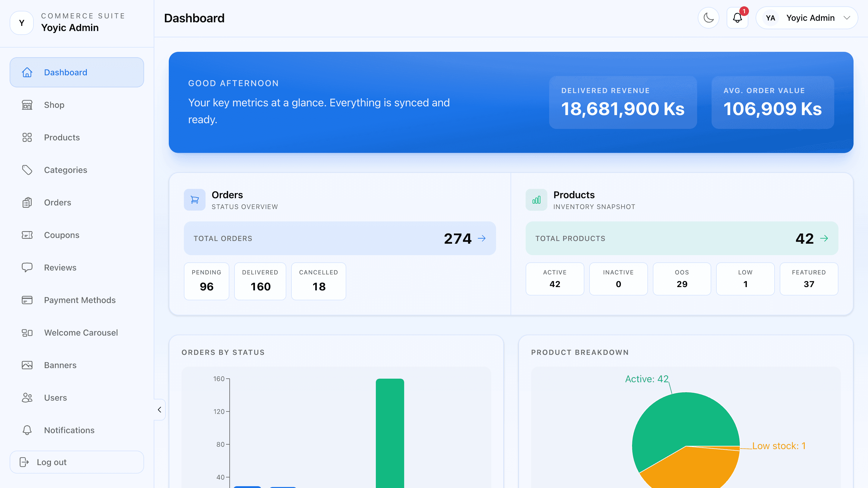Image resolution: width=868 pixels, height=488 pixels.
Task: Click the Shop storefront icon
Action: click(27, 105)
